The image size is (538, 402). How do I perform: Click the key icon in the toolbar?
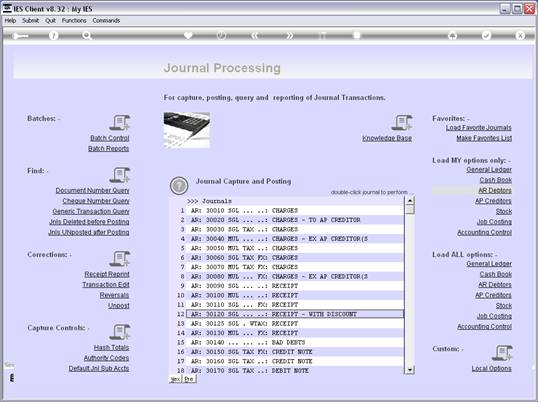[x=20, y=36]
